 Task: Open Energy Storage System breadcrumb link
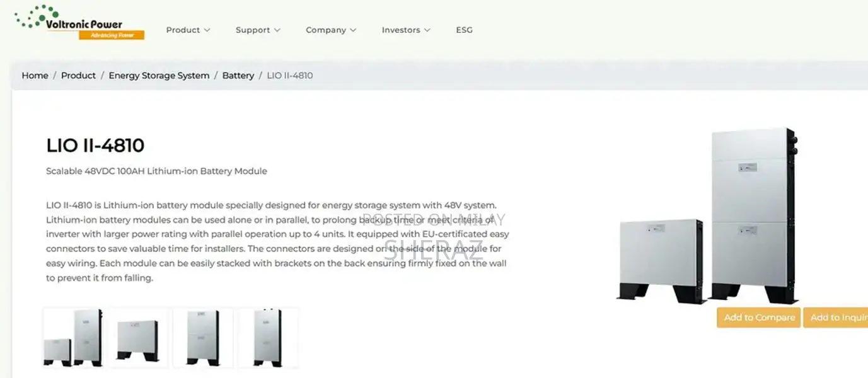[x=158, y=75]
